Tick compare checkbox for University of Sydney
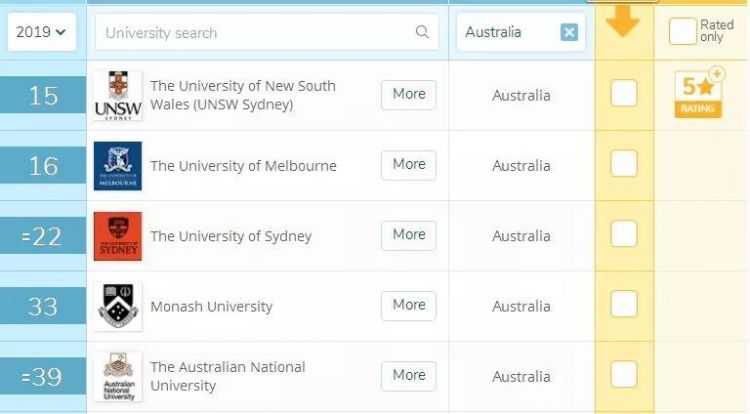750x414 pixels. click(x=624, y=234)
